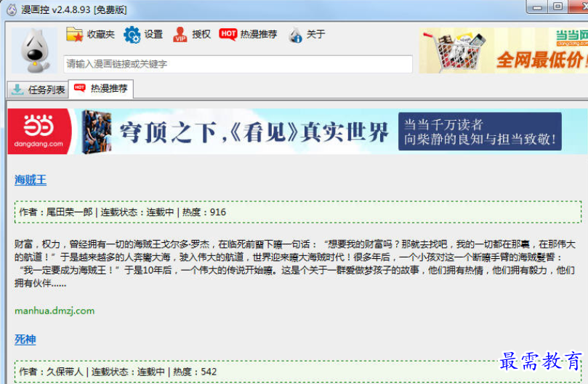Click the manhua.dmzj.com source link
The width and height of the screenshot is (588, 384).
pos(55,311)
